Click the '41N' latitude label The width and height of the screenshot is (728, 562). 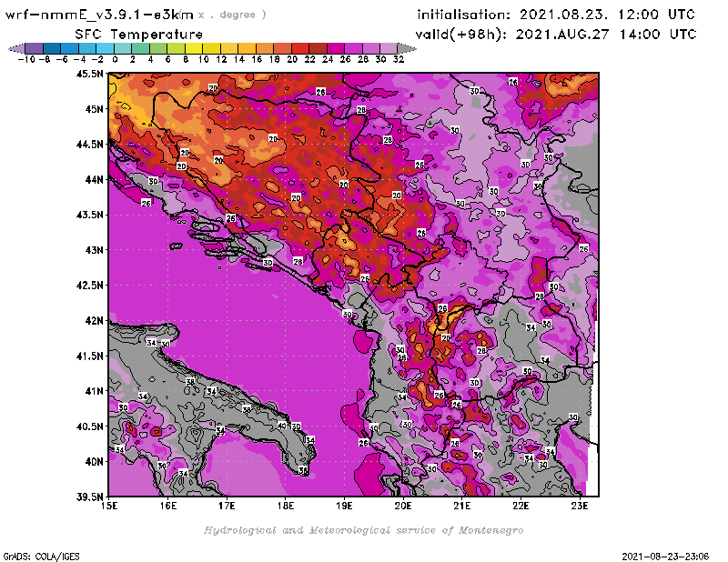pos(94,391)
